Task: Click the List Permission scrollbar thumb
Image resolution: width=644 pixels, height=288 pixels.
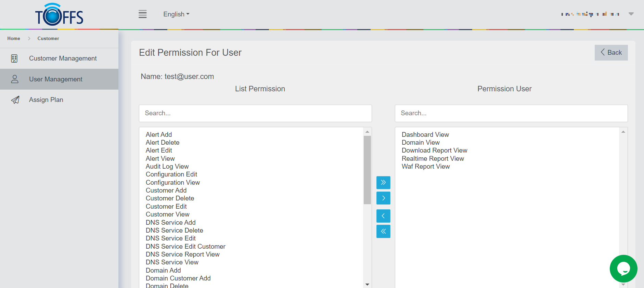Action: [x=367, y=170]
